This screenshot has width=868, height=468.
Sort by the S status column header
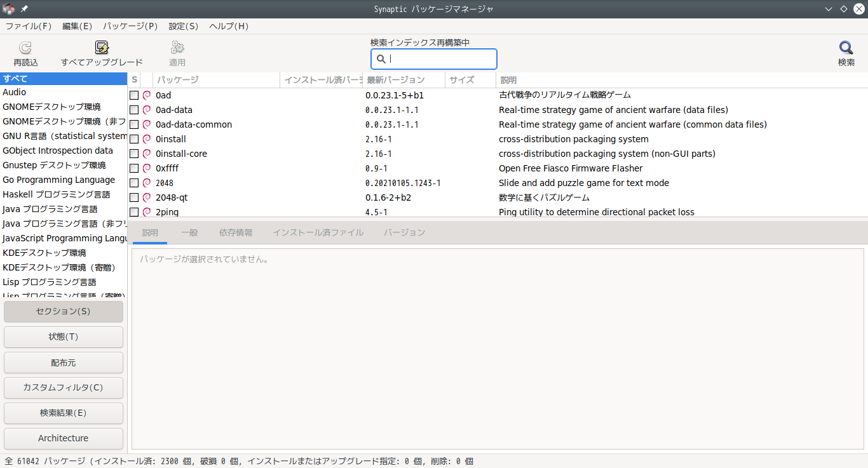pyautogui.click(x=134, y=80)
